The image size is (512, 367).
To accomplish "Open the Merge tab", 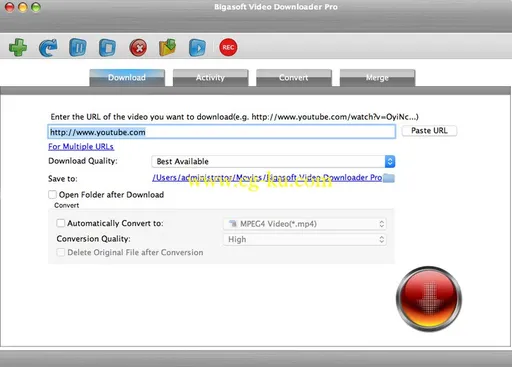I will point(377,78).
